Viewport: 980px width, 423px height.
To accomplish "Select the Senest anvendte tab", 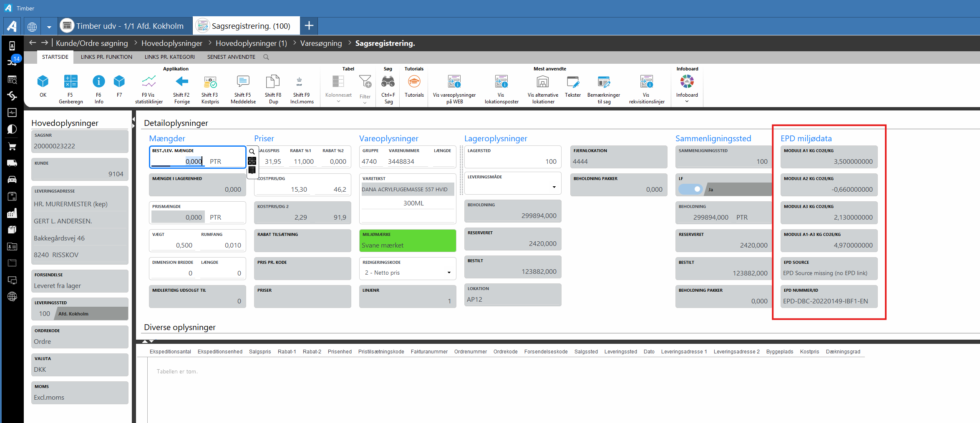I will point(231,57).
